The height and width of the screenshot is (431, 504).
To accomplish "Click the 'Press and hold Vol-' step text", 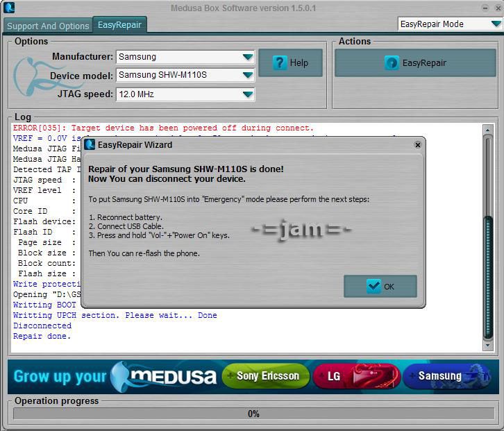I will [159, 235].
